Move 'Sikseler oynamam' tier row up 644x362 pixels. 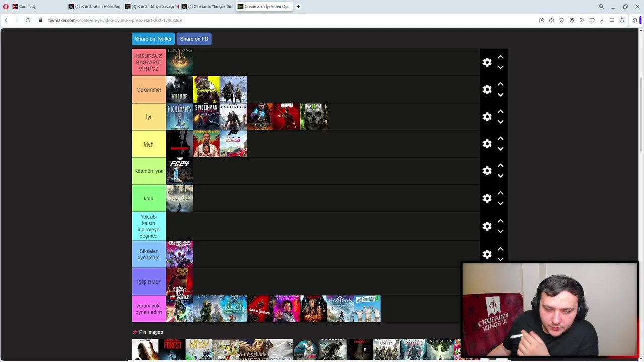pos(500,249)
